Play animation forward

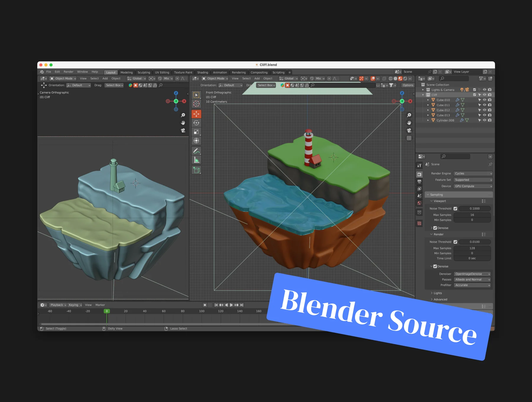[x=231, y=305]
